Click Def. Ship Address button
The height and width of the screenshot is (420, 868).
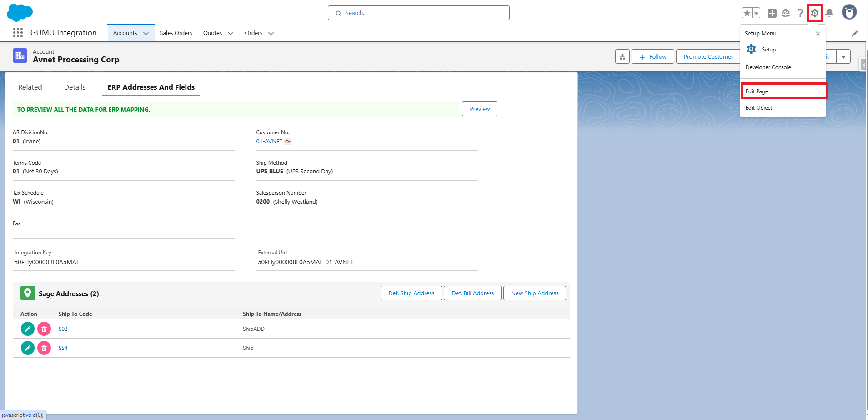click(x=411, y=293)
